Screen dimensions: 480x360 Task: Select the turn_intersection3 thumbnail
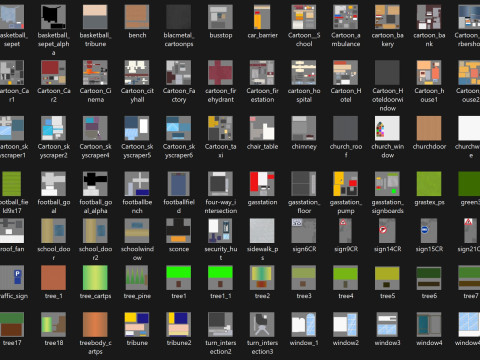pos(262,325)
